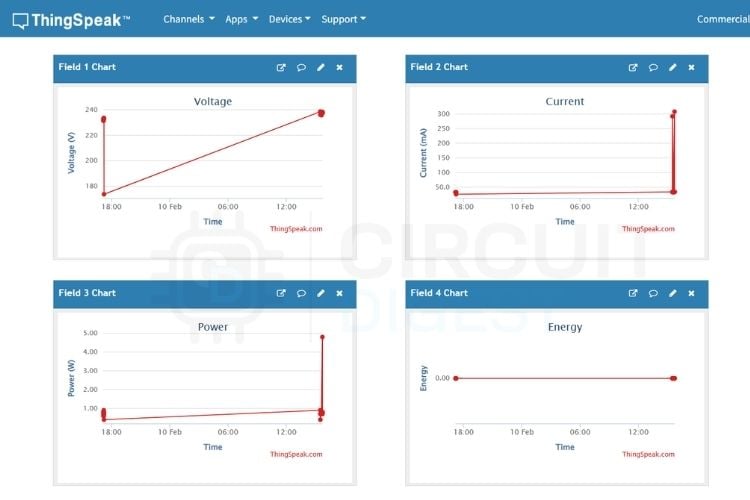This screenshot has width=750, height=500.
Task: Edit Field 3 Chart with pencil icon
Action: [x=320, y=293]
